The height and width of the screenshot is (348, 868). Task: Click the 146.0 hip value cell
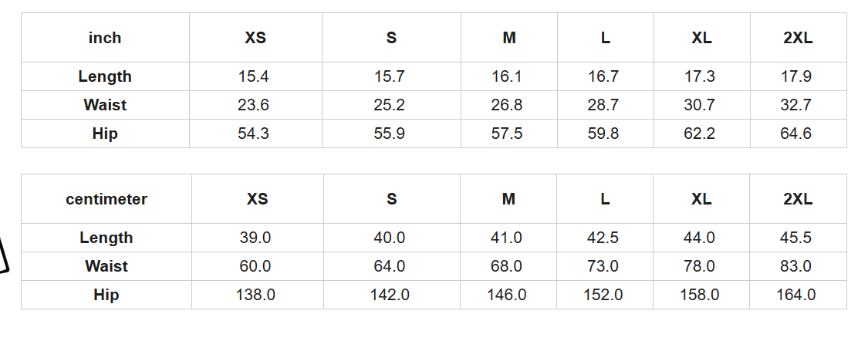507,295
